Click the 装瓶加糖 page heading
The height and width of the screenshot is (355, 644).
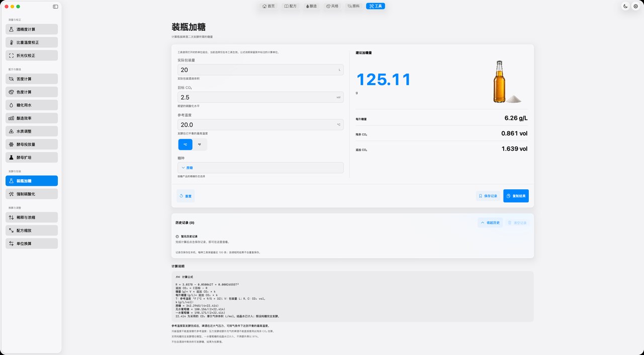click(189, 27)
